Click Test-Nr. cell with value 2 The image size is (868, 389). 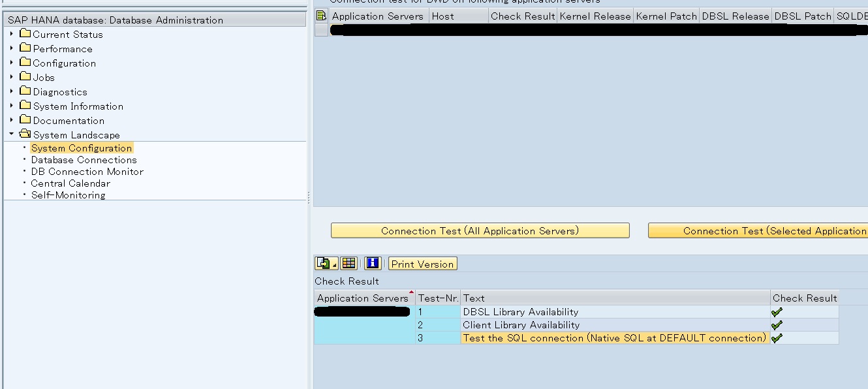pyautogui.click(x=438, y=325)
